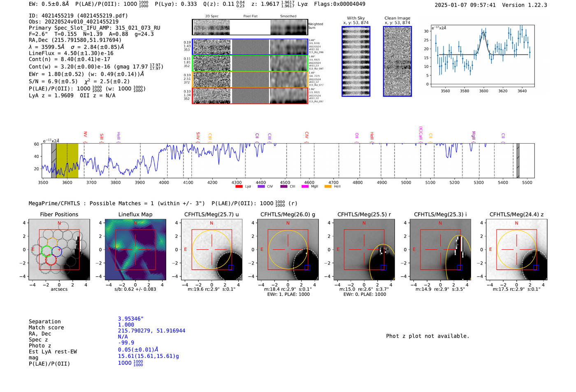Screen dimensions: 576x392
Task: Click the CIV legend color swatch
Action: pyautogui.click(x=261, y=187)
